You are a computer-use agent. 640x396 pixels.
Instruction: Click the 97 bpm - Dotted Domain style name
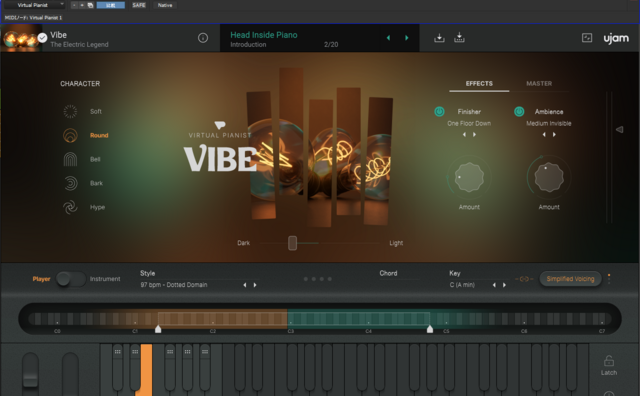tap(174, 285)
